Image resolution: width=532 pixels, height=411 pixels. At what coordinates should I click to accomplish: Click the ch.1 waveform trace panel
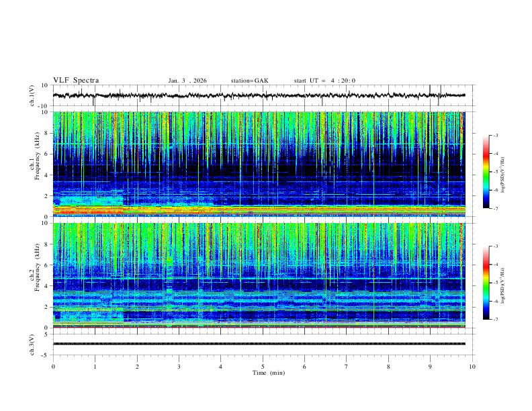pyautogui.click(x=263, y=95)
